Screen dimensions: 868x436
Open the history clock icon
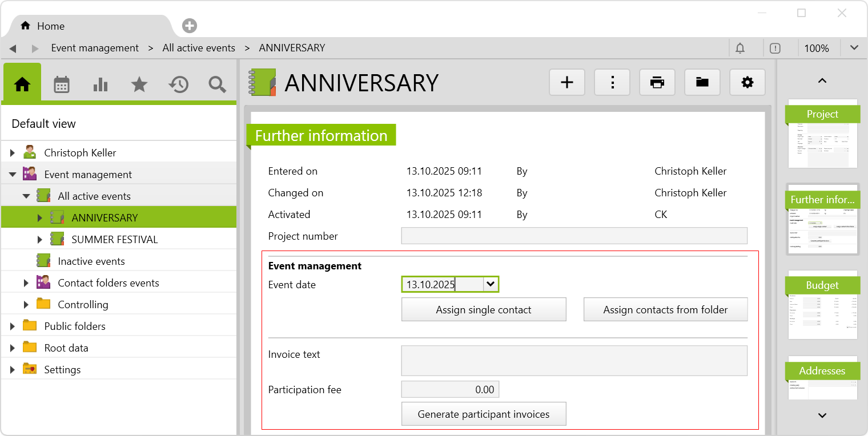pyautogui.click(x=178, y=85)
